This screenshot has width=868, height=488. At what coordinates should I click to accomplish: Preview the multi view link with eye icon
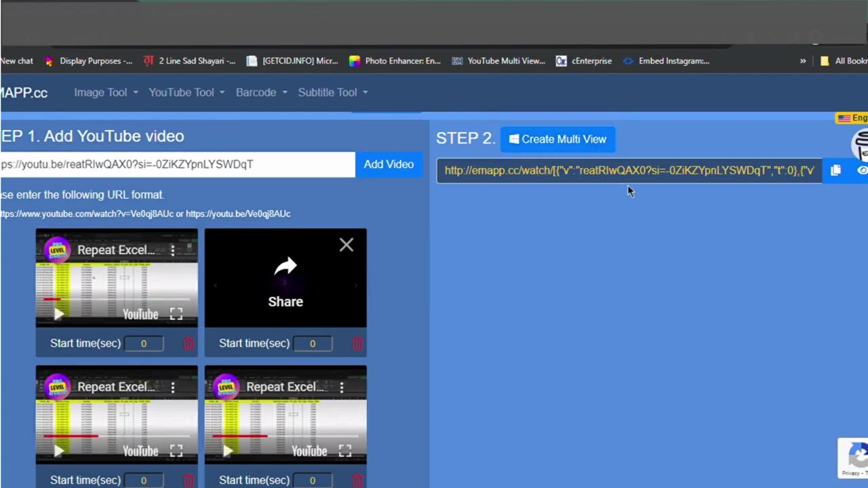(x=862, y=171)
